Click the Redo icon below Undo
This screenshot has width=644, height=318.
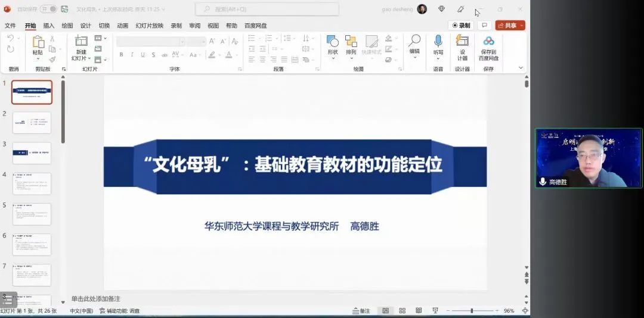click(x=10, y=49)
